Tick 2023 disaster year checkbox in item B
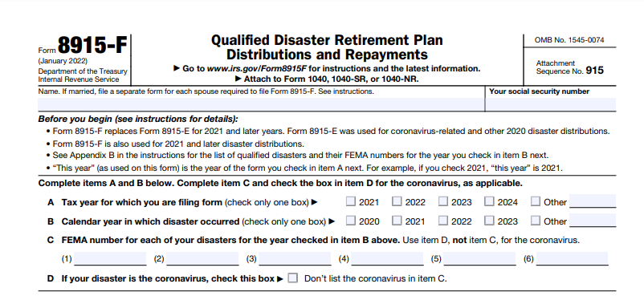 pos(489,221)
